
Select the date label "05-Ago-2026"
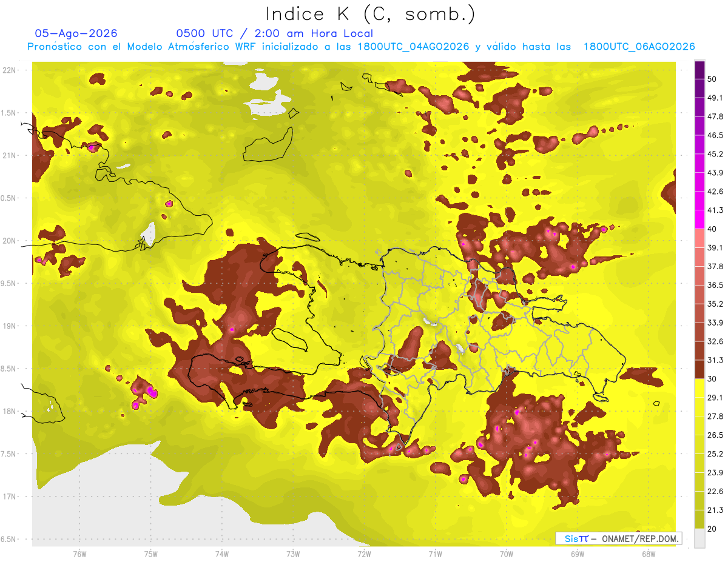click(x=76, y=33)
